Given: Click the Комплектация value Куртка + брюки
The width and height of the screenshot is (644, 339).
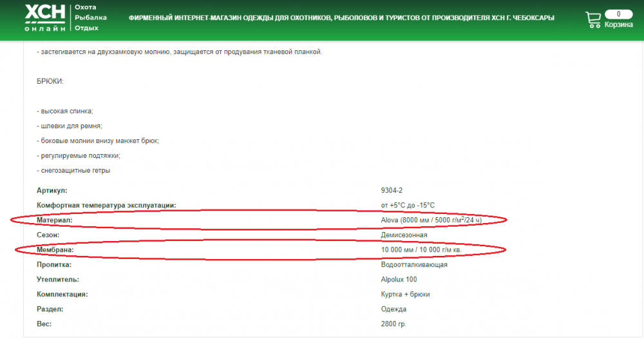Looking at the screenshot, I should pos(405,294).
